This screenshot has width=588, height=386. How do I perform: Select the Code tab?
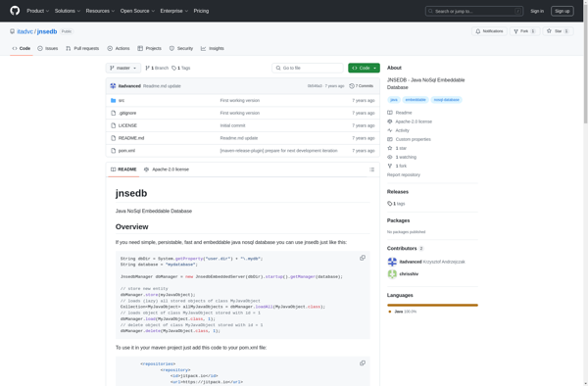click(x=22, y=48)
